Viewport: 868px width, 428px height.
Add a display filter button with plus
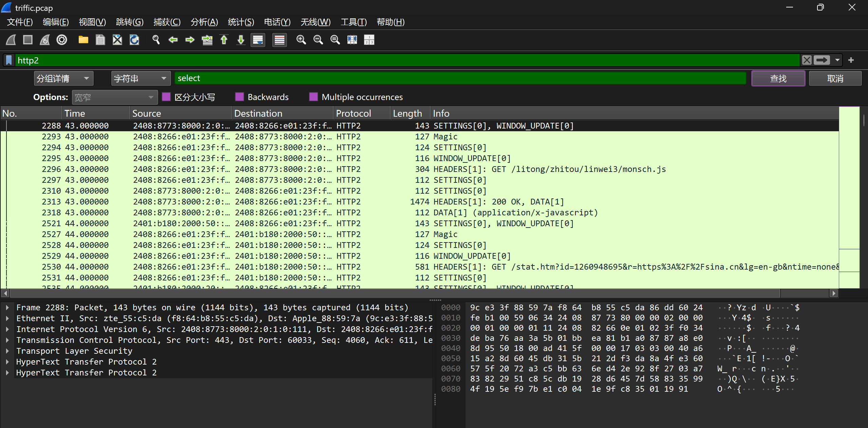click(851, 60)
